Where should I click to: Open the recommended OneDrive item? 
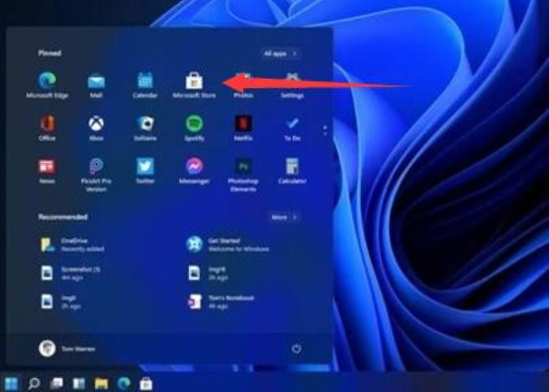(x=73, y=244)
